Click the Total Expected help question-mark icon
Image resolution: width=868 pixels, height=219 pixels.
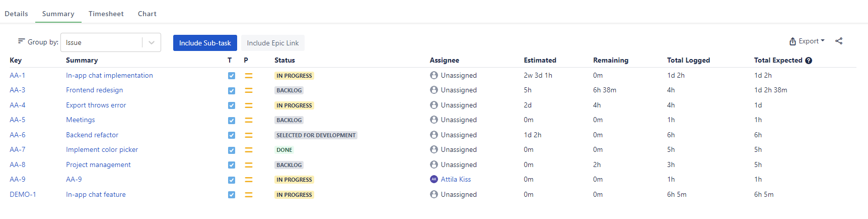point(809,61)
